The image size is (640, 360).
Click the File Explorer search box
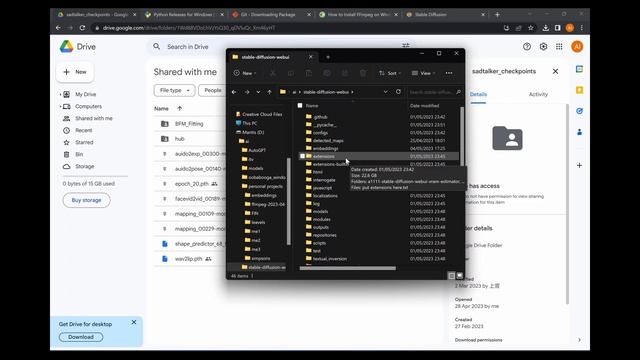point(434,92)
